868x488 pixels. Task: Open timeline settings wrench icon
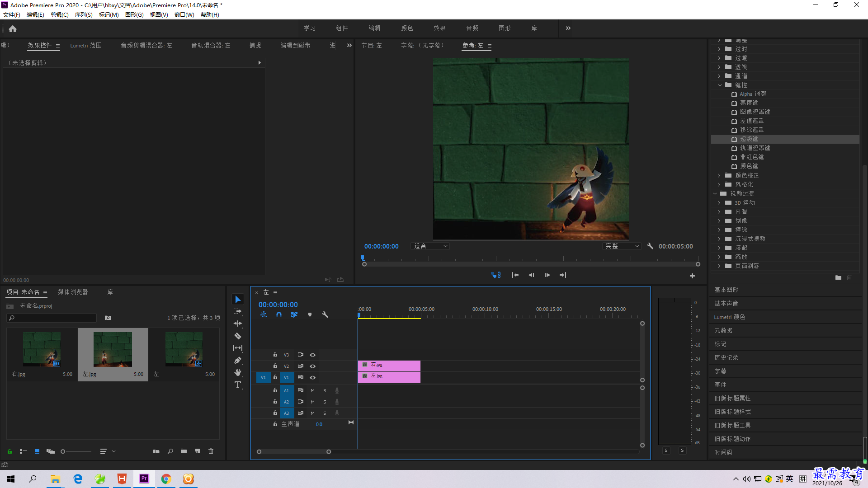(x=325, y=314)
